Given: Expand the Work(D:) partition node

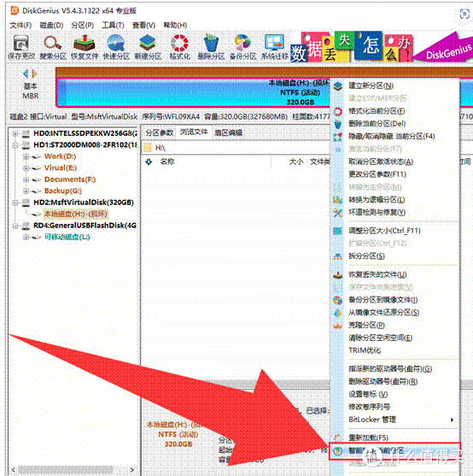Looking at the screenshot, I should coord(26,156).
